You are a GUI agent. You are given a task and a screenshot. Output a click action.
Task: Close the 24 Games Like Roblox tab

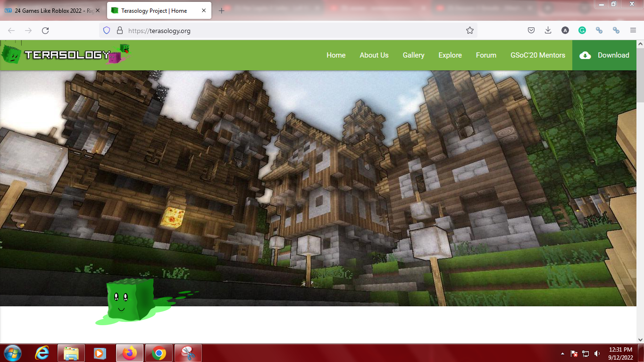pos(98,10)
